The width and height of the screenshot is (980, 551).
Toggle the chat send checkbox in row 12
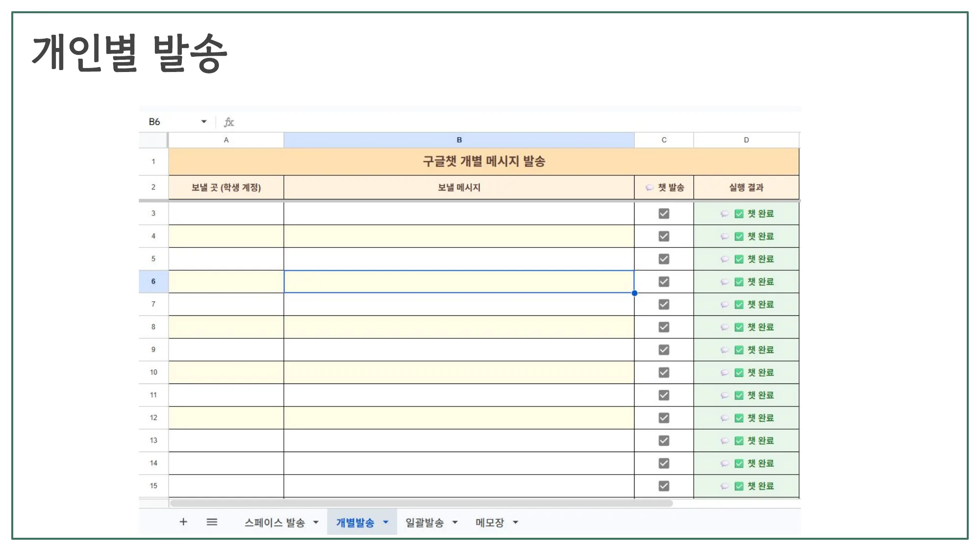pos(664,418)
